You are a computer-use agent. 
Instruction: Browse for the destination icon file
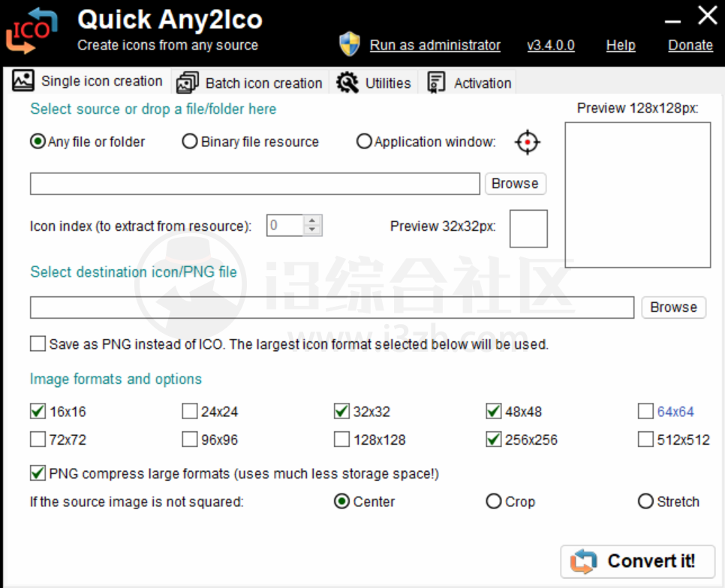673,307
